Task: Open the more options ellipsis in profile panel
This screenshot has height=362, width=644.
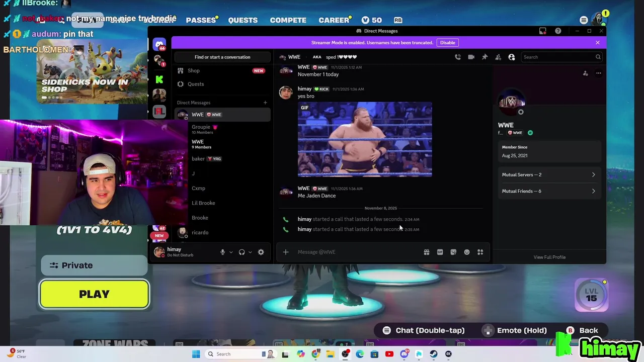Action: click(599, 73)
